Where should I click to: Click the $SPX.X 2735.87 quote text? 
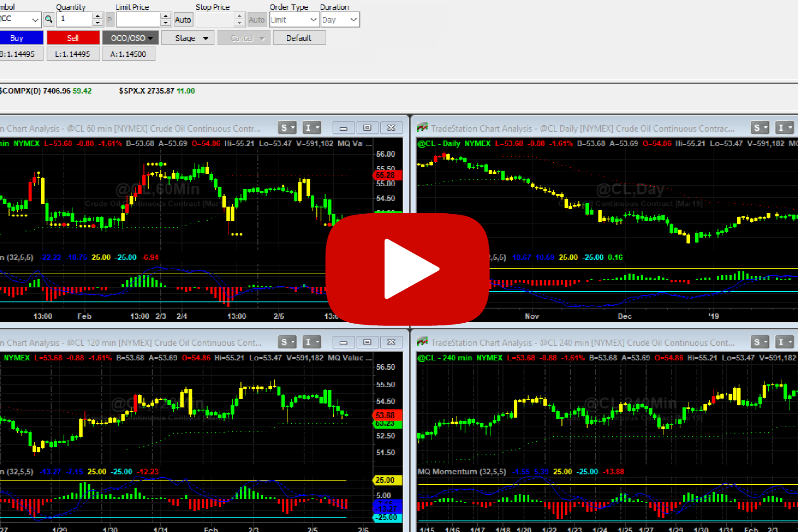tap(147, 91)
